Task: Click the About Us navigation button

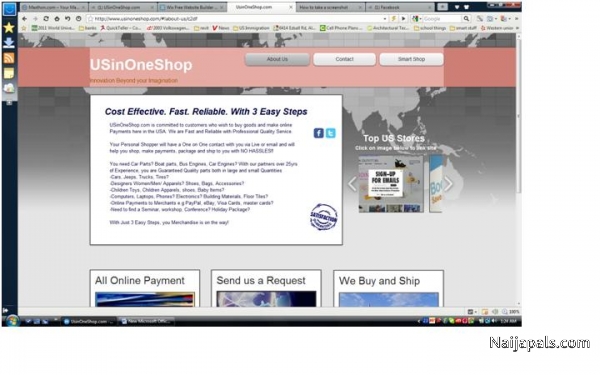Action: coord(277,59)
